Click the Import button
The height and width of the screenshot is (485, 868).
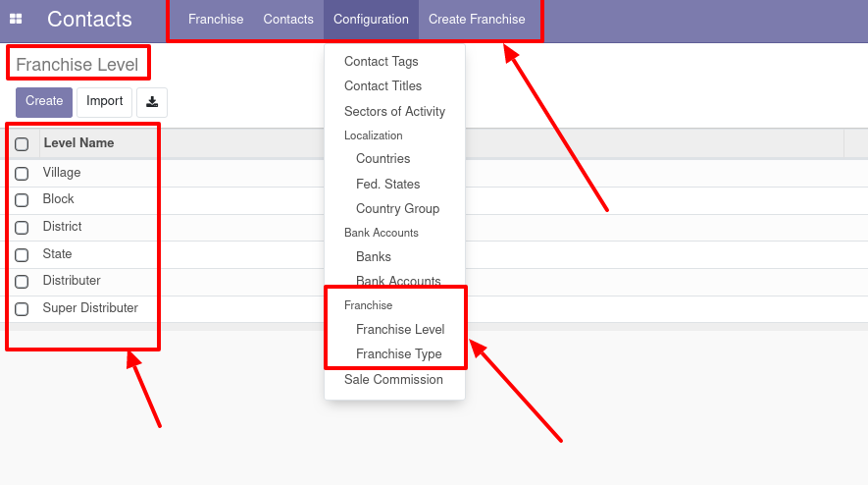[105, 101]
